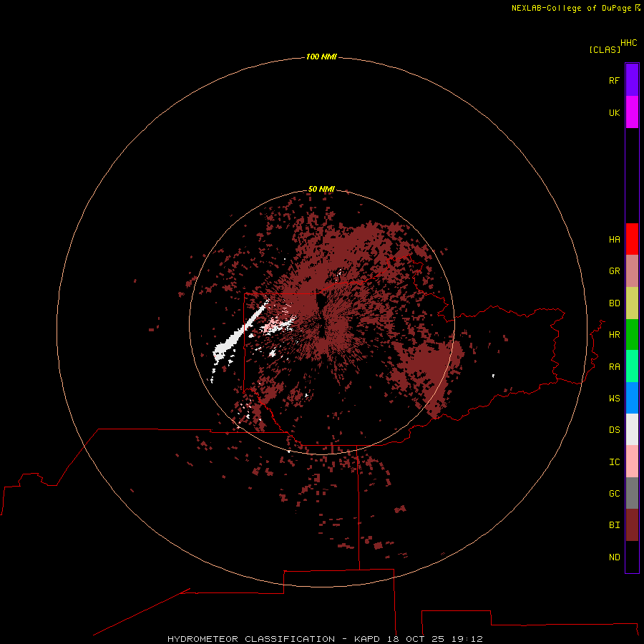Screen dimensions: 644x644
Task: Click the GC gray legend swatch
Action: (632, 493)
